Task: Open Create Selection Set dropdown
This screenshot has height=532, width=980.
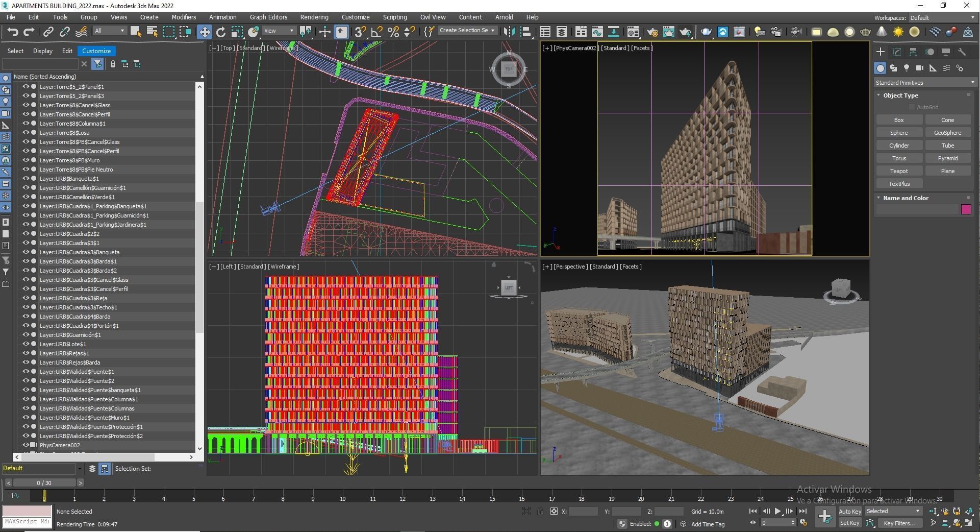Action: (x=467, y=31)
